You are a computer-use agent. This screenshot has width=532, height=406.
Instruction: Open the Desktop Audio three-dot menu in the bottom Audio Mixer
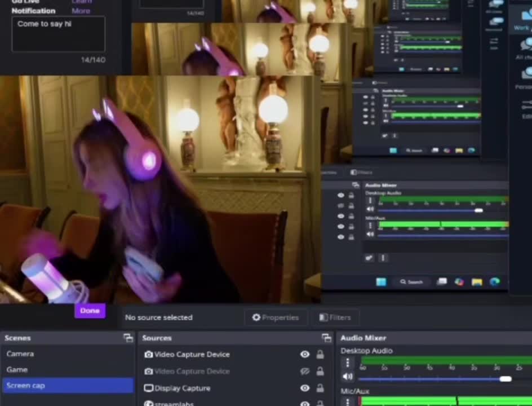(348, 363)
